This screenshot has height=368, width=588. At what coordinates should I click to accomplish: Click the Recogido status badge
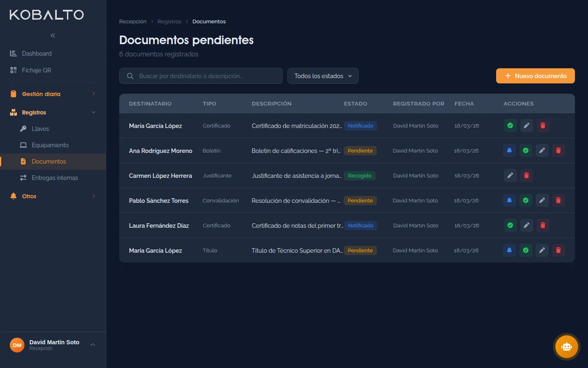(360, 176)
